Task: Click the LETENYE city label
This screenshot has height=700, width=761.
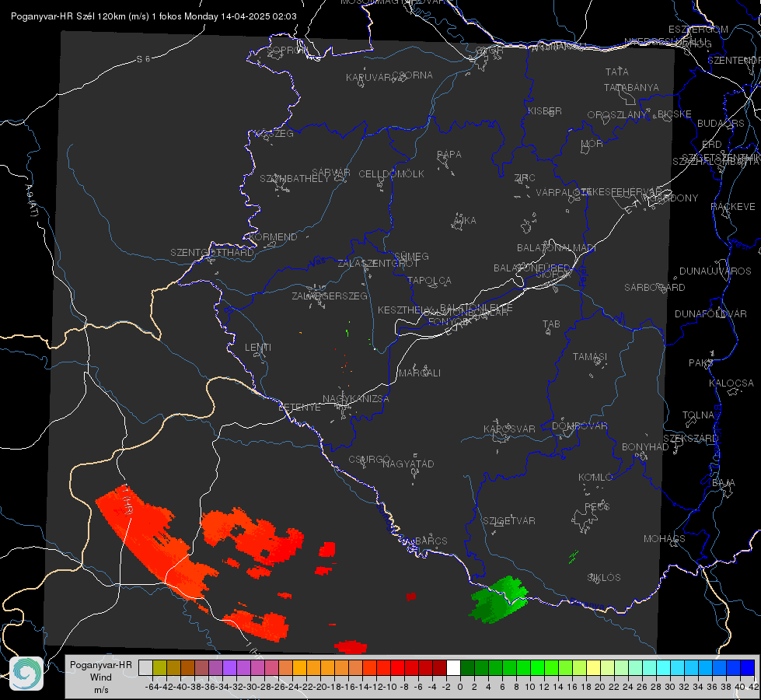Action: 299,408
